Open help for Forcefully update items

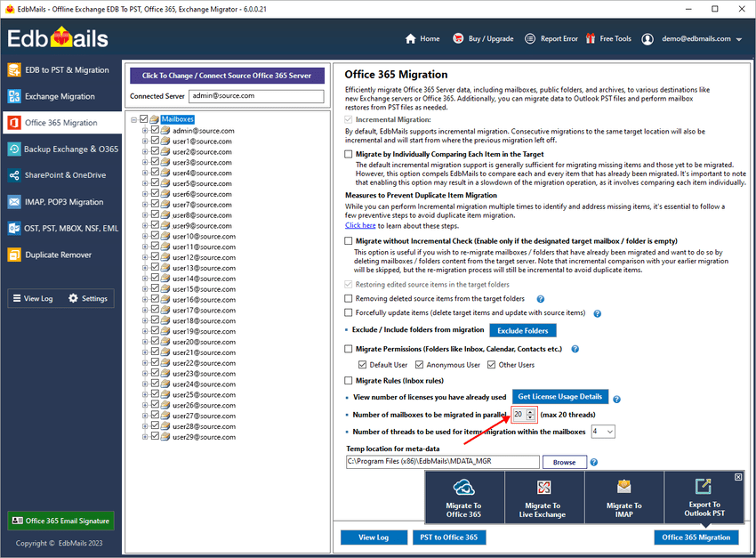[x=598, y=313]
